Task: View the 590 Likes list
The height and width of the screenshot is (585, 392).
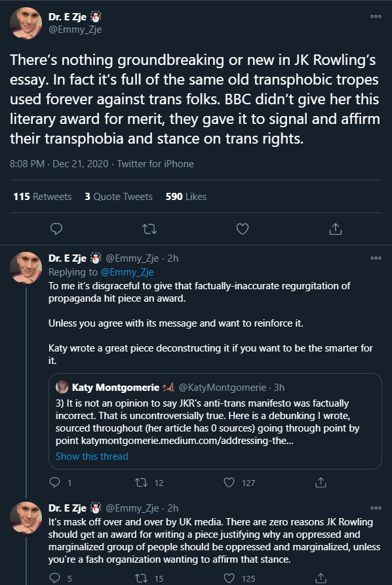Action: 186,197
